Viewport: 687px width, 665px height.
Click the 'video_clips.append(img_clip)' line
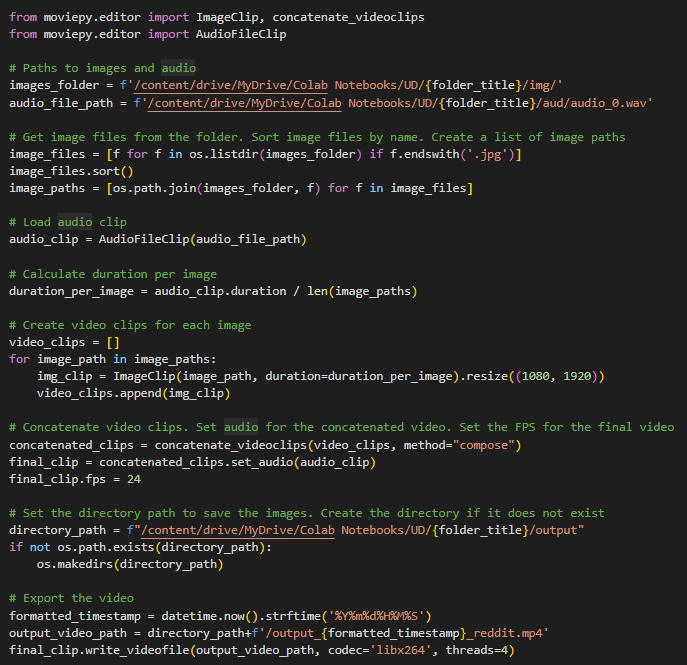(134, 394)
